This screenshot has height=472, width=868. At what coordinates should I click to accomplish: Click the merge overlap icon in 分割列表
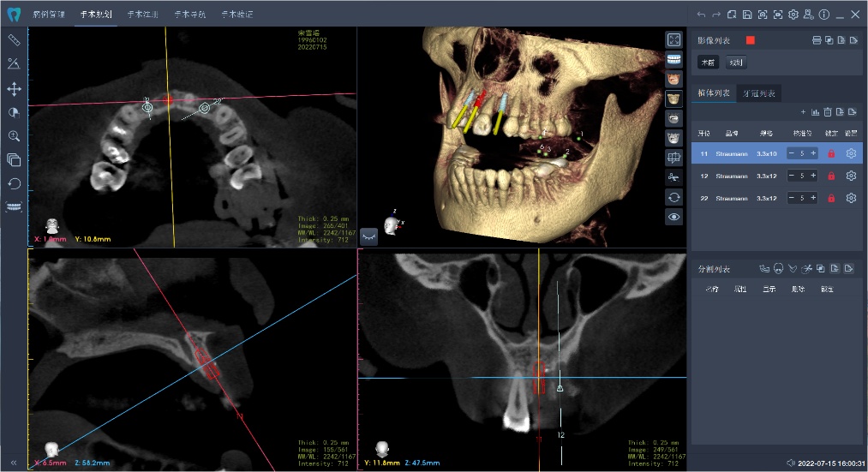point(820,269)
